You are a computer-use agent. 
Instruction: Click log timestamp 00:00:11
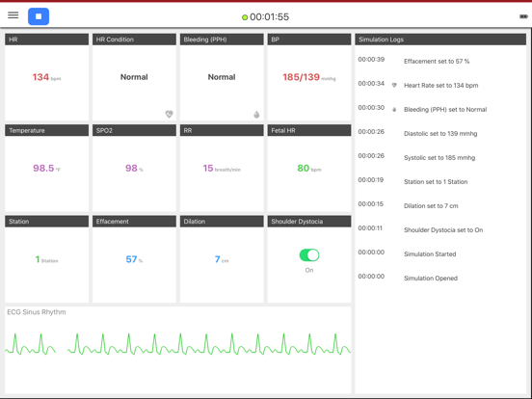pyautogui.click(x=370, y=228)
